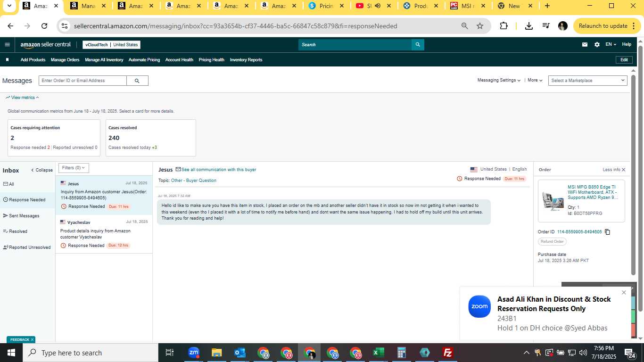Expand the Messaging Settings dropdown
This screenshot has width=644, height=362.
click(499, 81)
